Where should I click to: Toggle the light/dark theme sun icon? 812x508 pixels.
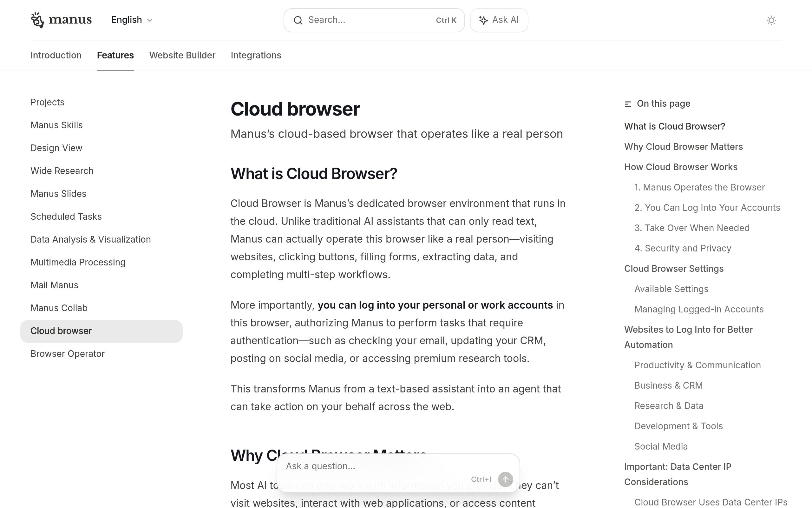coord(771,20)
